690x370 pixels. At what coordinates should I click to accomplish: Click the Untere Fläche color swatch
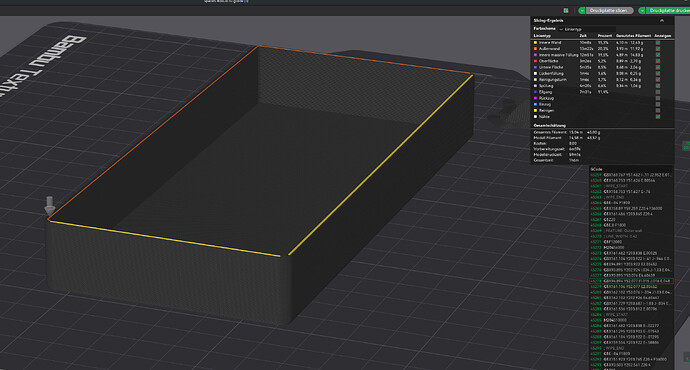click(535, 67)
